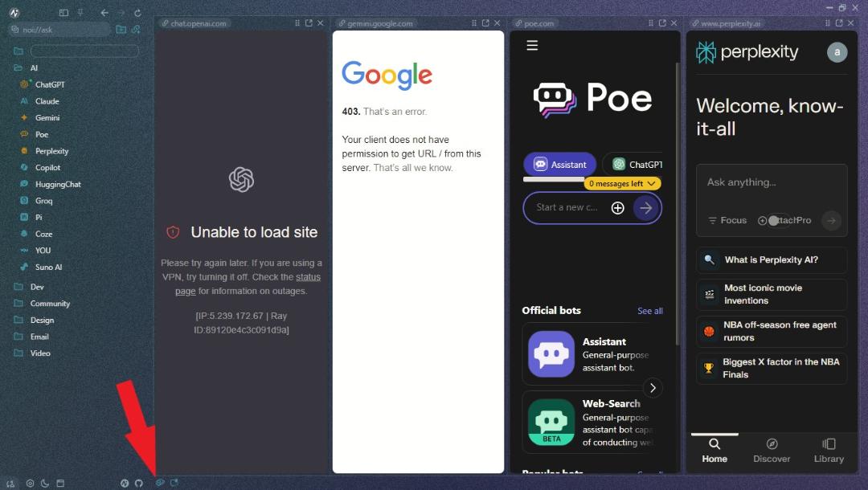Click See all official bots link

point(650,311)
